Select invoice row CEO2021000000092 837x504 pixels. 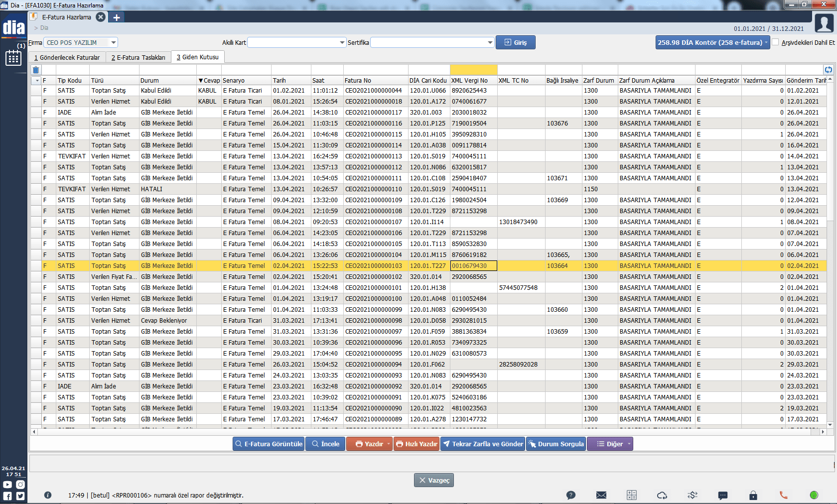[x=428, y=386]
